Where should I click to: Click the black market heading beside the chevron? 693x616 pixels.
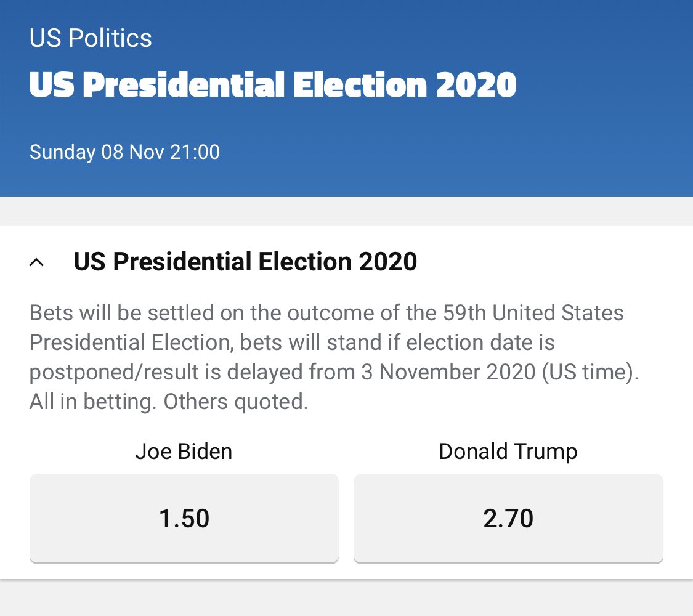click(245, 262)
